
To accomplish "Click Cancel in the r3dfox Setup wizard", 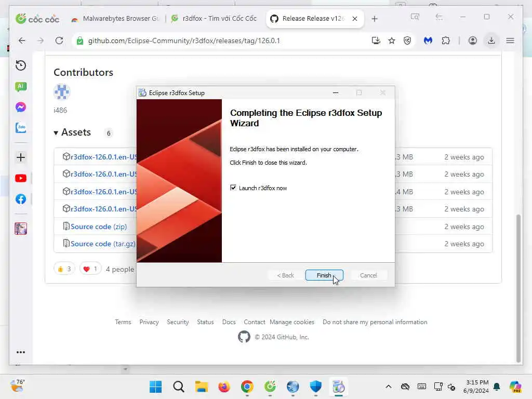I will (x=368, y=275).
